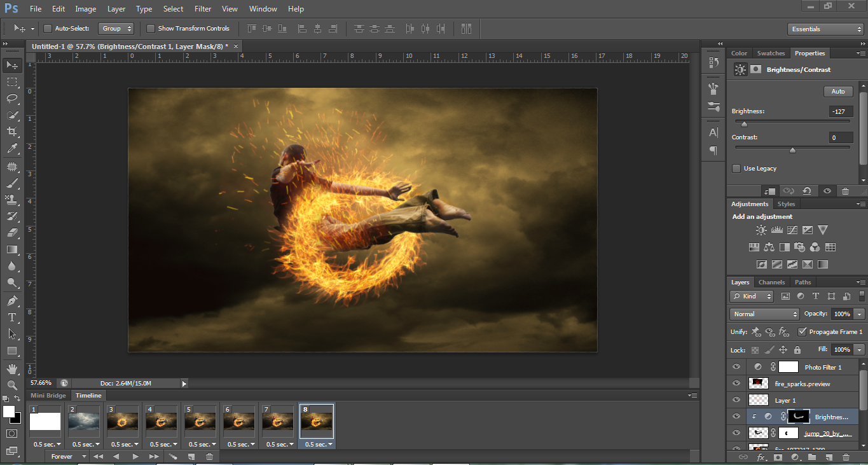The width and height of the screenshot is (868, 465).
Task: Open the Window menu
Action: [x=263, y=9]
